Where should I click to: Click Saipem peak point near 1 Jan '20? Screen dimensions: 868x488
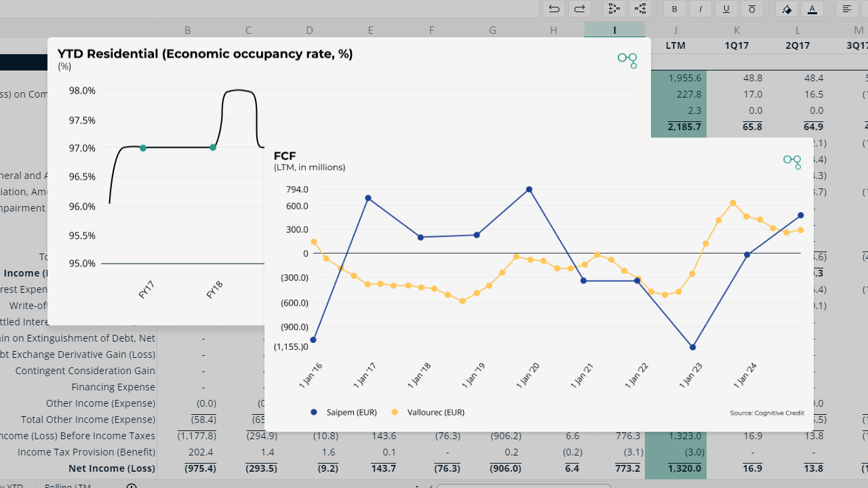click(529, 190)
